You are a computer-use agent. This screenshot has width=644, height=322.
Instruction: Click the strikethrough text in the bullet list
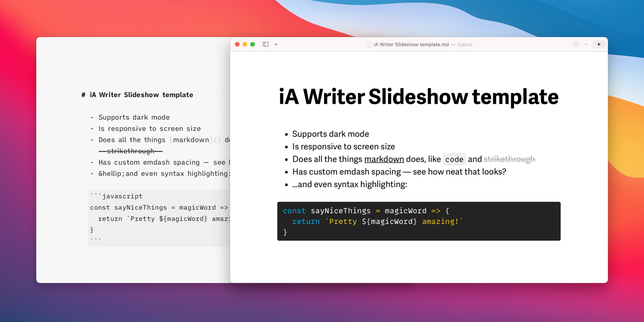(509, 159)
